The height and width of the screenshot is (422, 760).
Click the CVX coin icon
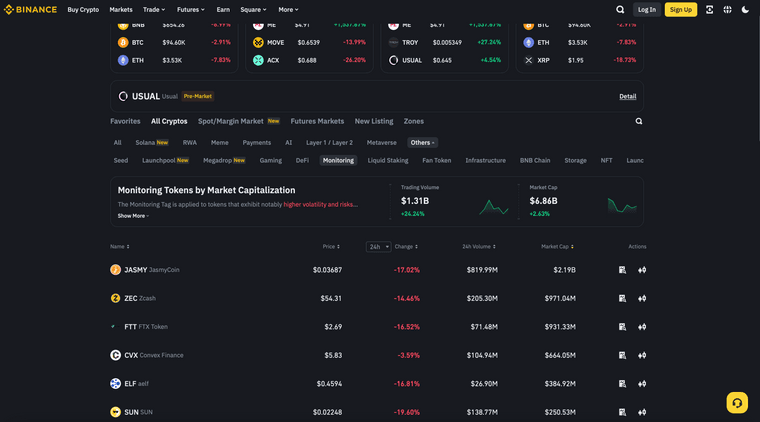[115, 355]
